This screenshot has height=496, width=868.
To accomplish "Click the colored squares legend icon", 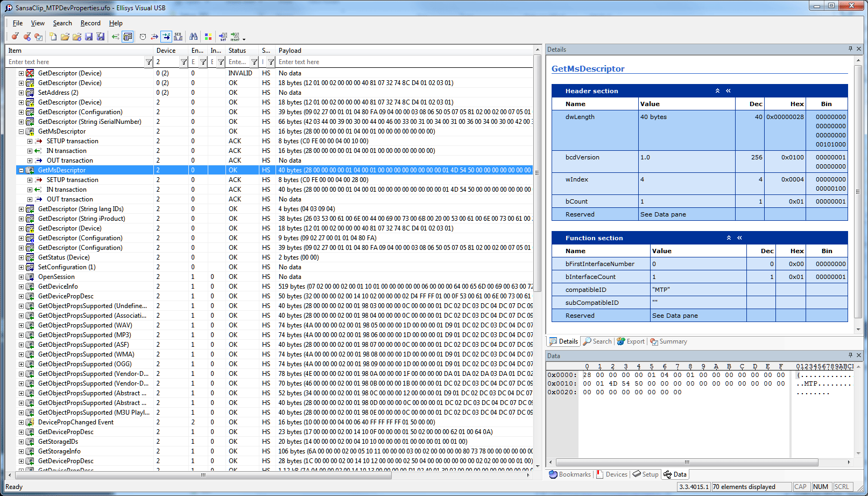I will 208,37.
